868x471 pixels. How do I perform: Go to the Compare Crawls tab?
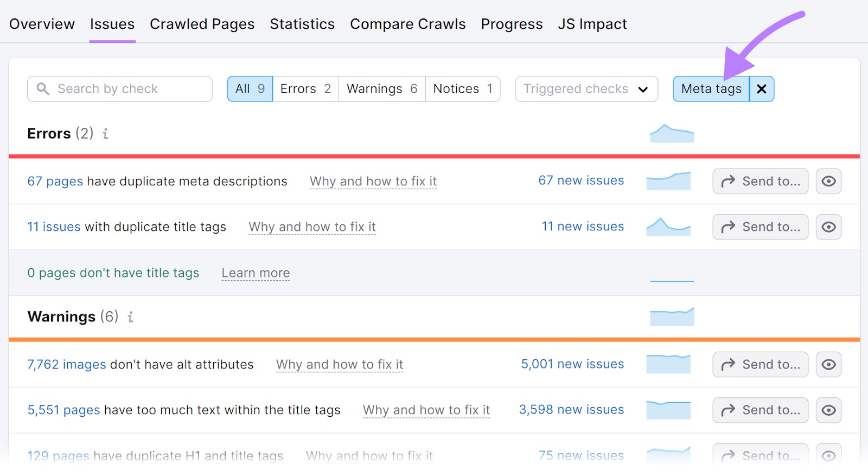tap(407, 24)
